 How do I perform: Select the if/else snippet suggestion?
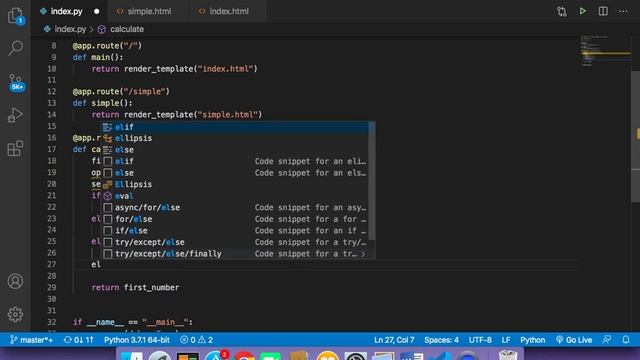pos(235,231)
